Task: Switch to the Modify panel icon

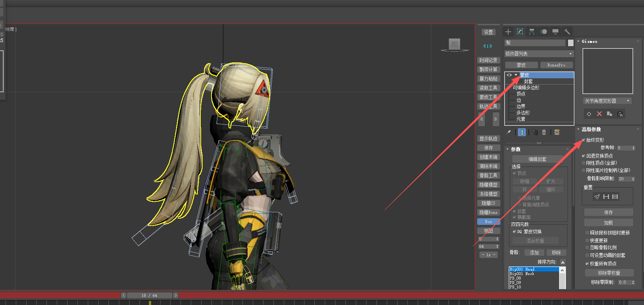Action: (x=520, y=32)
